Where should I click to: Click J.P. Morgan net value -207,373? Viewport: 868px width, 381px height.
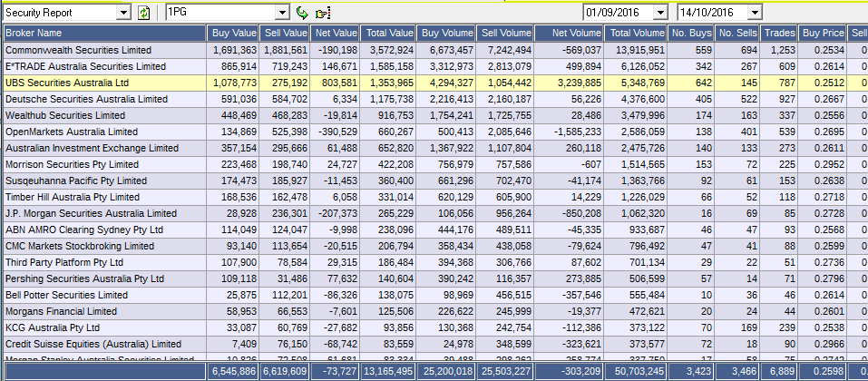[x=335, y=214]
